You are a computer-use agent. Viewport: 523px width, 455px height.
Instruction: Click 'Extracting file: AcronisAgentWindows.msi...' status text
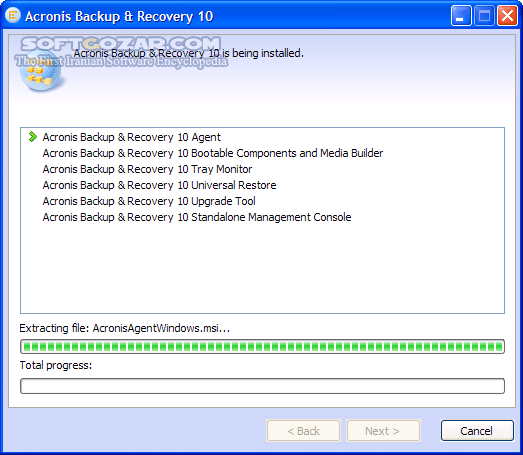(125, 328)
